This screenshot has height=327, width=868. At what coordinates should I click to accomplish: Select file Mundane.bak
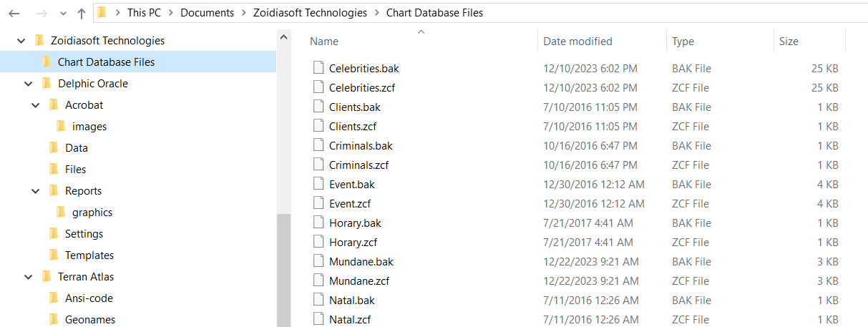(361, 262)
